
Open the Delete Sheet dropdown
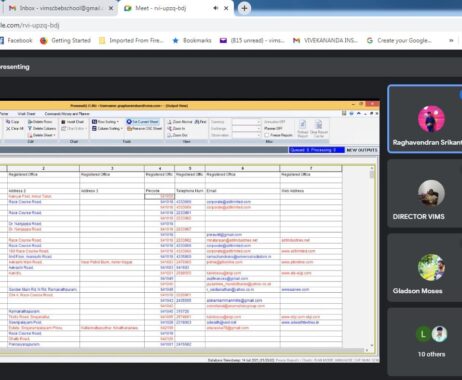(42, 135)
